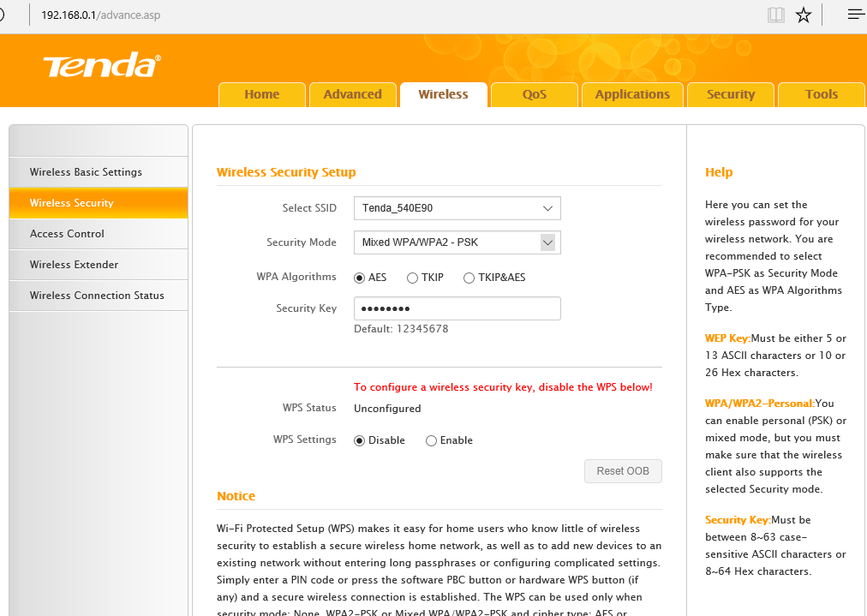Focus the Security Key password field
The width and height of the screenshot is (867, 616).
point(457,308)
